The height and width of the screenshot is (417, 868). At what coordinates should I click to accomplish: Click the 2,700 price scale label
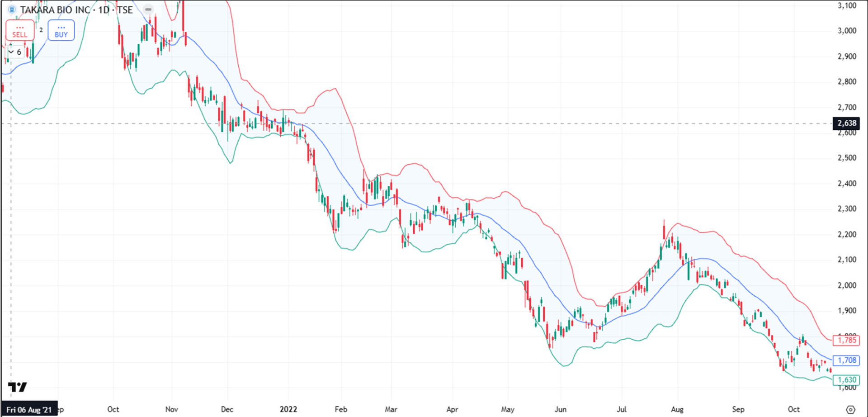[847, 108]
